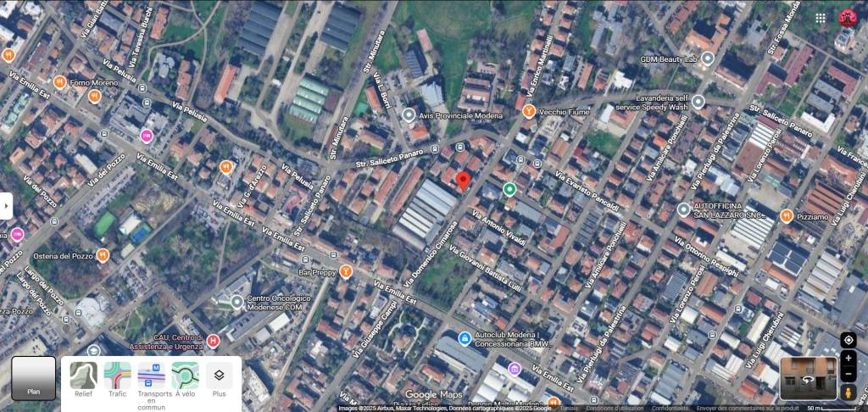Open the Google apps grid
The image size is (868, 412).
tap(821, 18)
